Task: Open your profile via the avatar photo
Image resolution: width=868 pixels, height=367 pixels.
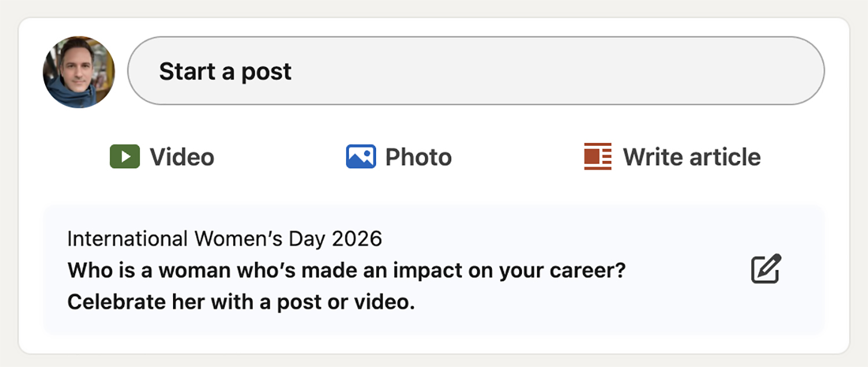Action: pos(79,72)
